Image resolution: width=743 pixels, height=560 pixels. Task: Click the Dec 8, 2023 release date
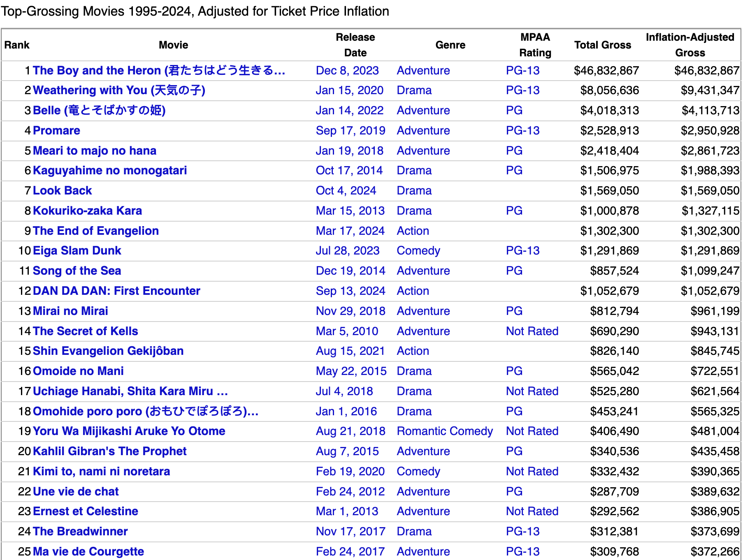click(347, 70)
